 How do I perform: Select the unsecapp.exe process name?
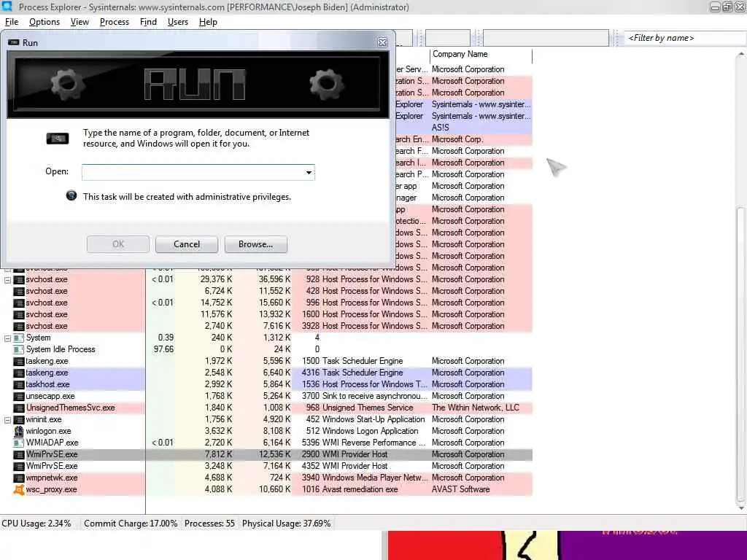coord(50,396)
